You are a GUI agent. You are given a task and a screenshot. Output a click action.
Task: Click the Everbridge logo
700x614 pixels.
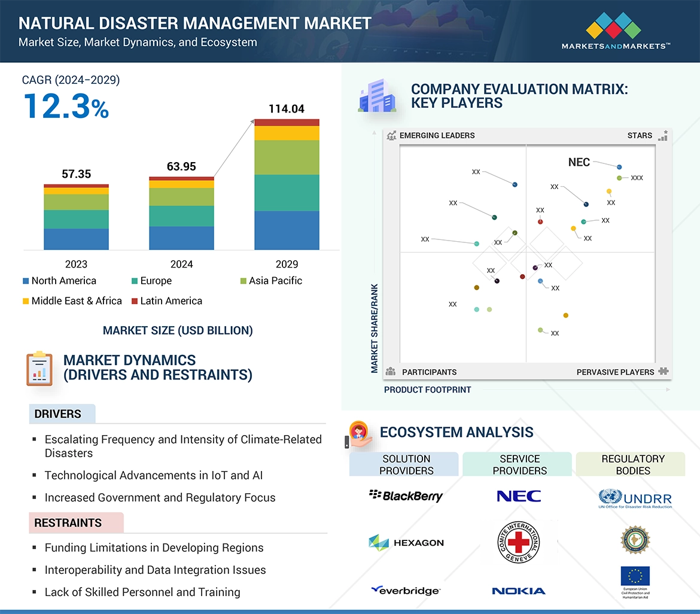[406, 591]
